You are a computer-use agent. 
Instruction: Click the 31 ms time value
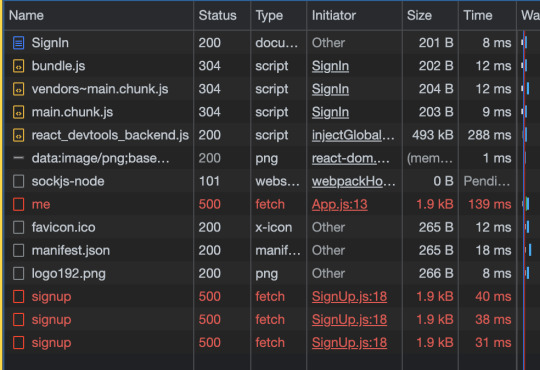tap(493, 343)
